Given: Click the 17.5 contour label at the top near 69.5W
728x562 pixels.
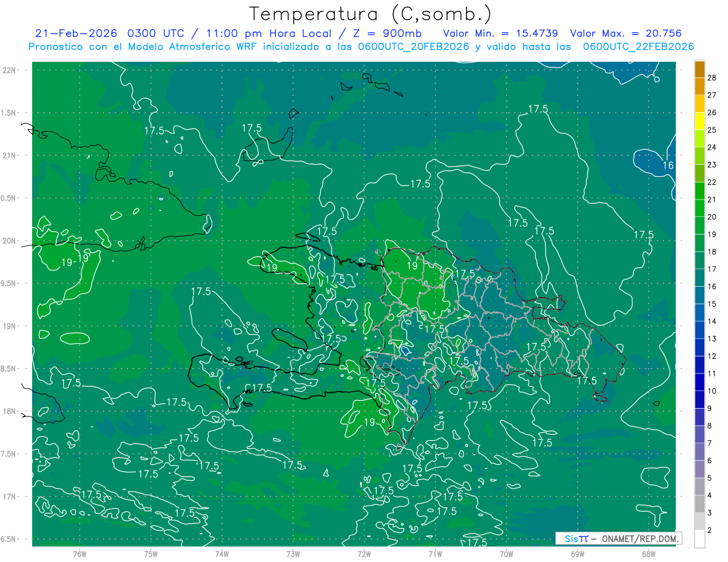Looking at the screenshot, I should coord(538,109).
